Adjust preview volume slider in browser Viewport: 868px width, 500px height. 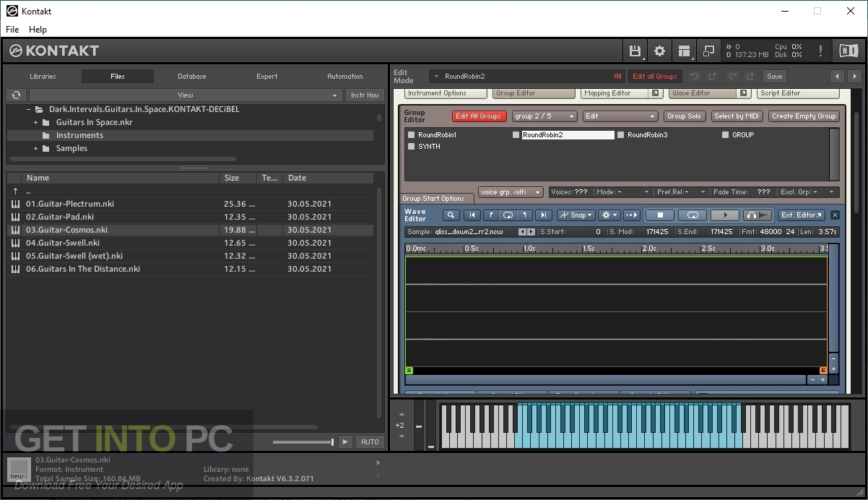(303, 441)
